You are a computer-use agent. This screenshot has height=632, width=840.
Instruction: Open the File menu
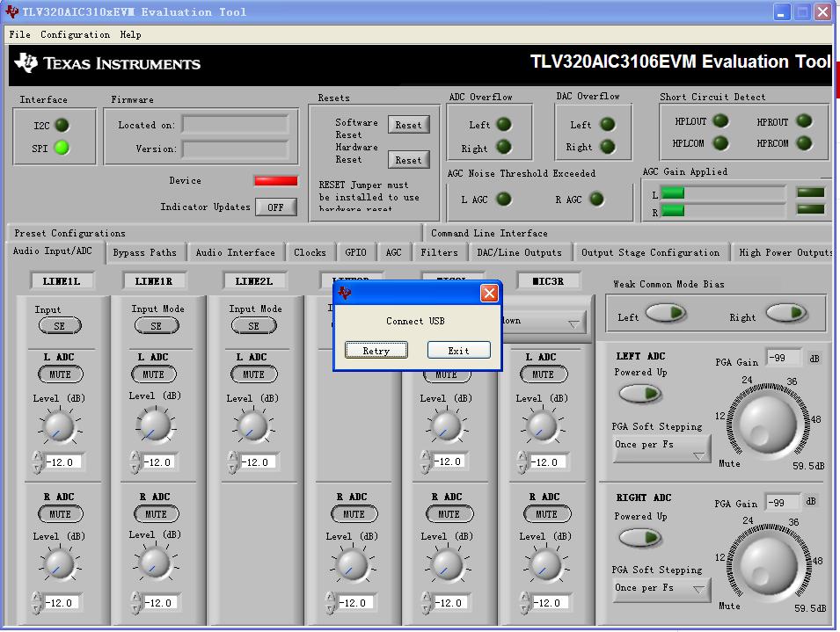(20, 35)
